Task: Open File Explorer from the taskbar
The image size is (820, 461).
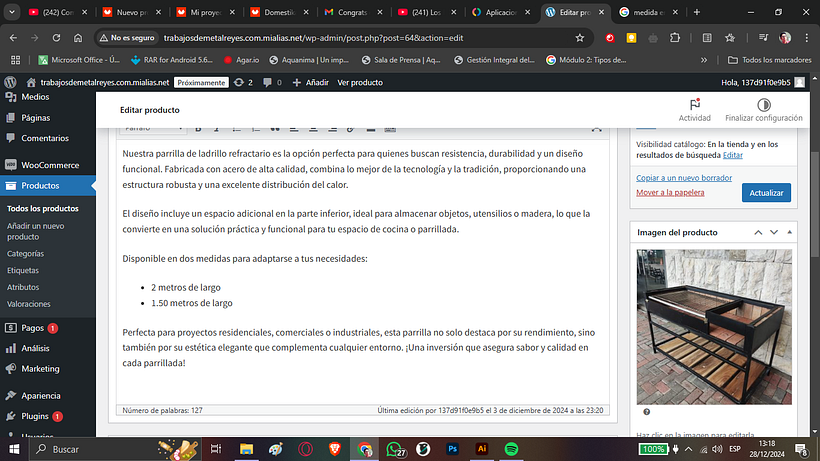Action: pyautogui.click(x=246, y=449)
